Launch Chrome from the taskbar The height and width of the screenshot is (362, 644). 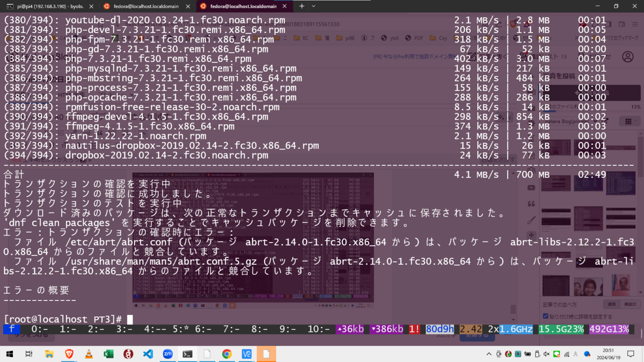(226, 354)
